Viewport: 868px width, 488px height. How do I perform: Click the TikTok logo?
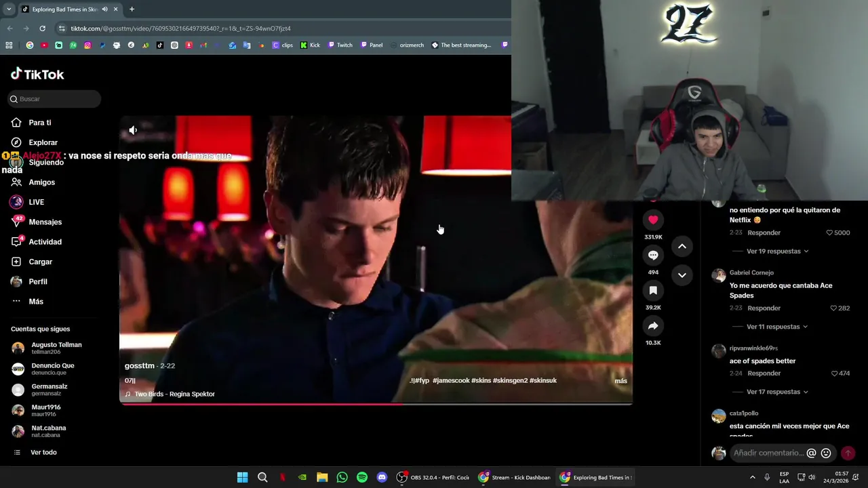click(x=37, y=74)
